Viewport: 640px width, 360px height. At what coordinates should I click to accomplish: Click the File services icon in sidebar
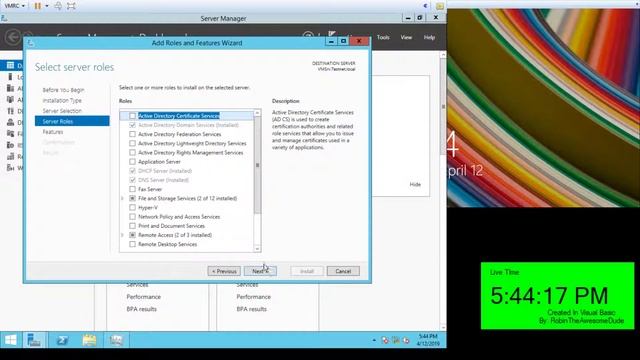click(x=10, y=133)
